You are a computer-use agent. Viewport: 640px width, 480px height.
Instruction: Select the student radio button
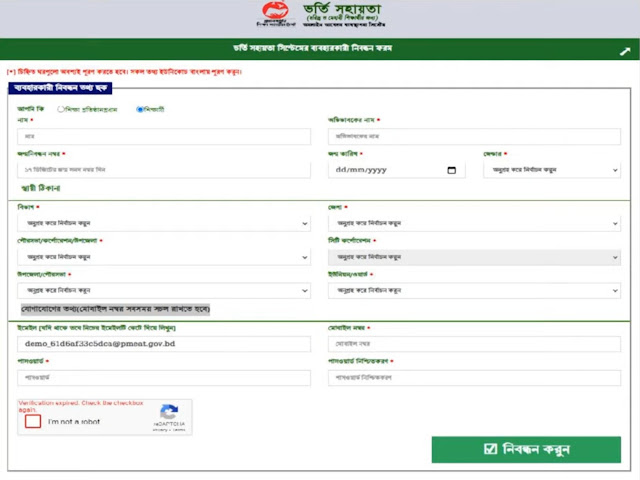coord(140,109)
